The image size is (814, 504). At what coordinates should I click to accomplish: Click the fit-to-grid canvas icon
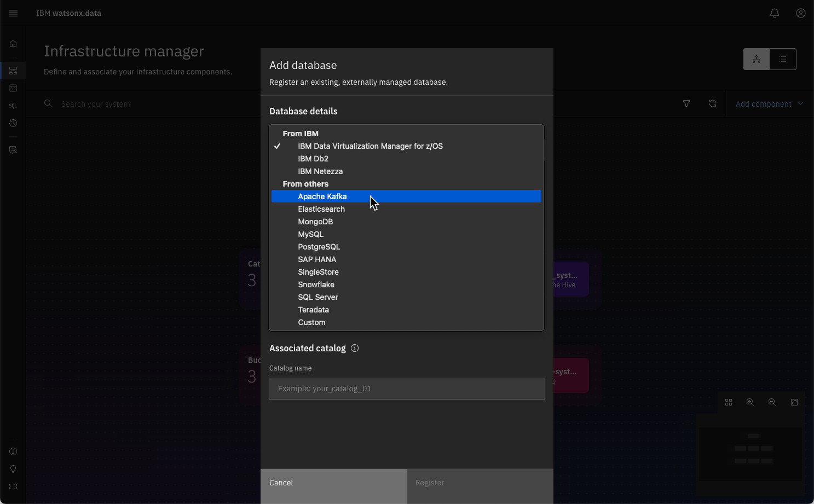(x=729, y=402)
